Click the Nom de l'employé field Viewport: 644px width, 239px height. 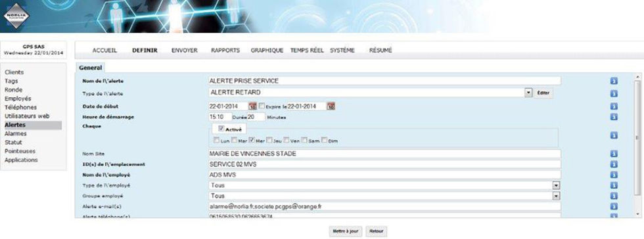(384, 175)
